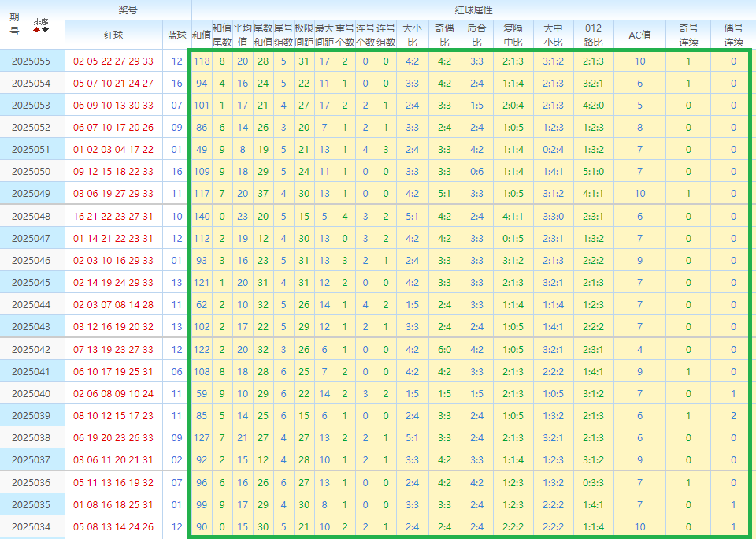Select the 平均值 column header
Image resolution: width=756 pixels, height=539 pixels.
point(243,35)
